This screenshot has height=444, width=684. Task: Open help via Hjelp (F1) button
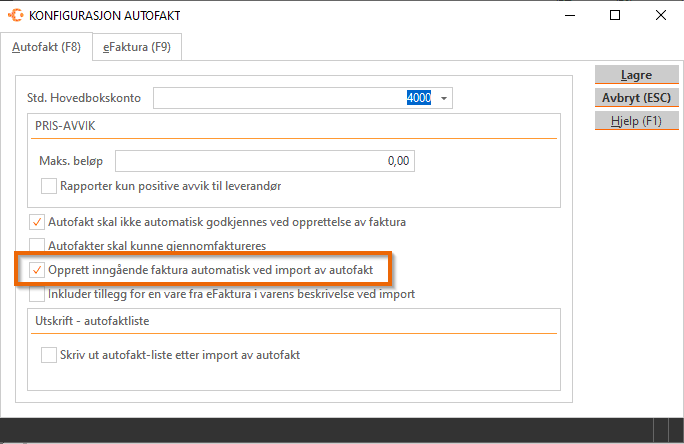click(636, 121)
